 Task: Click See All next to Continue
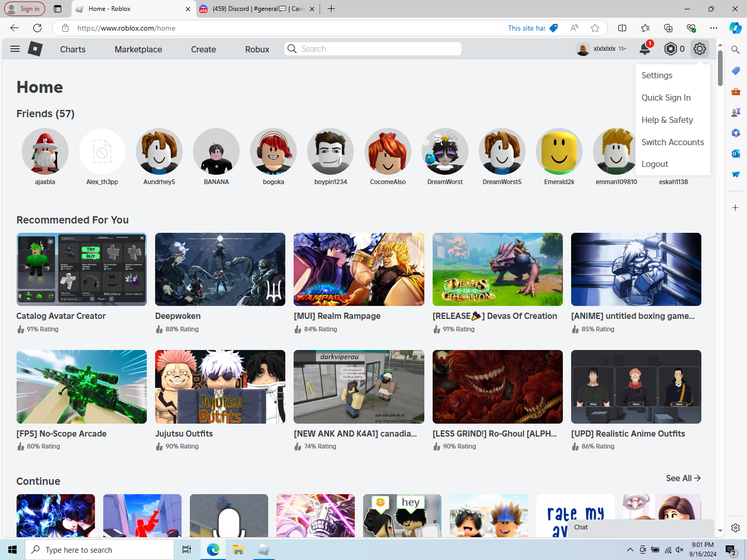click(683, 478)
